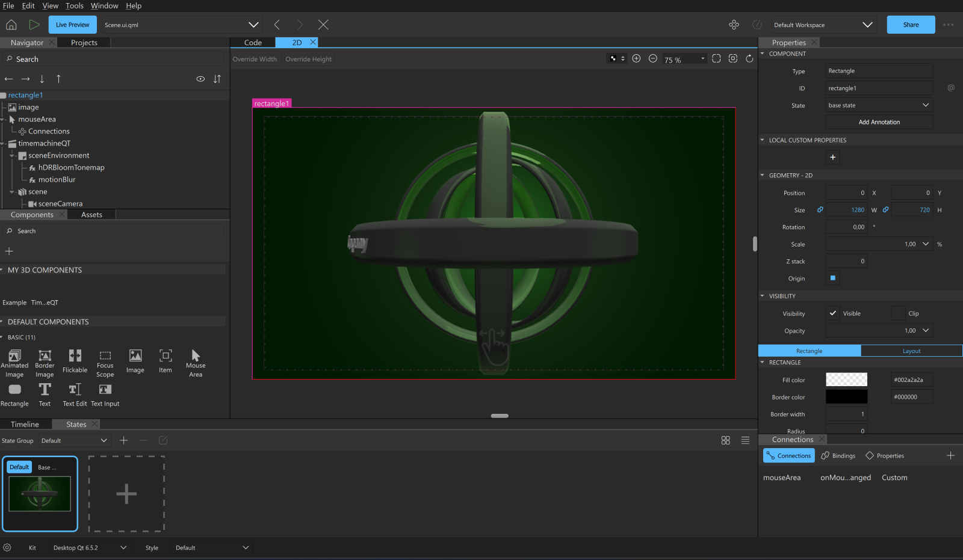Viewport: 963px width, 560px height.
Task: Click the Share button
Action: pos(911,25)
